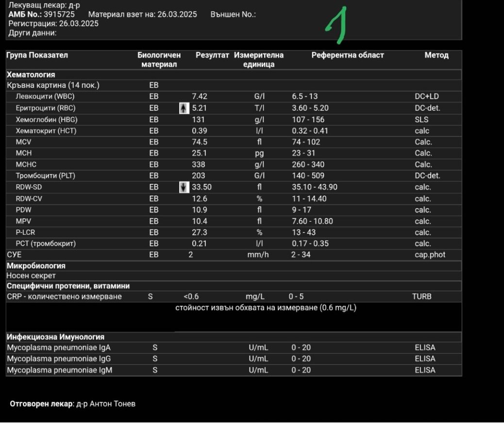Click the down arrow flag beside RDW-SD result
504x424 pixels.
(x=184, y=187)
